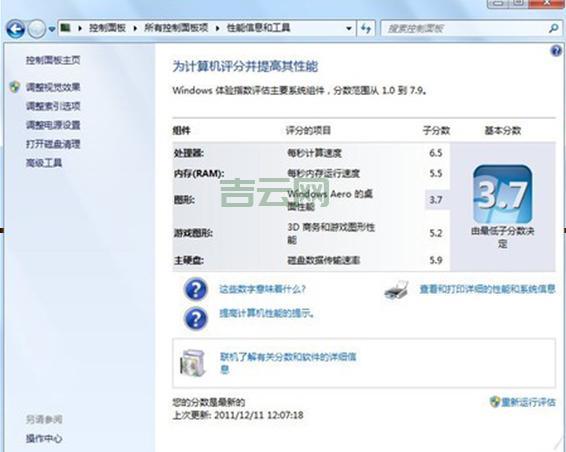Select 控制面板 in the address breadcrumb
The height and width of the screenshot is (452, 566).
[x=108, y=28]
